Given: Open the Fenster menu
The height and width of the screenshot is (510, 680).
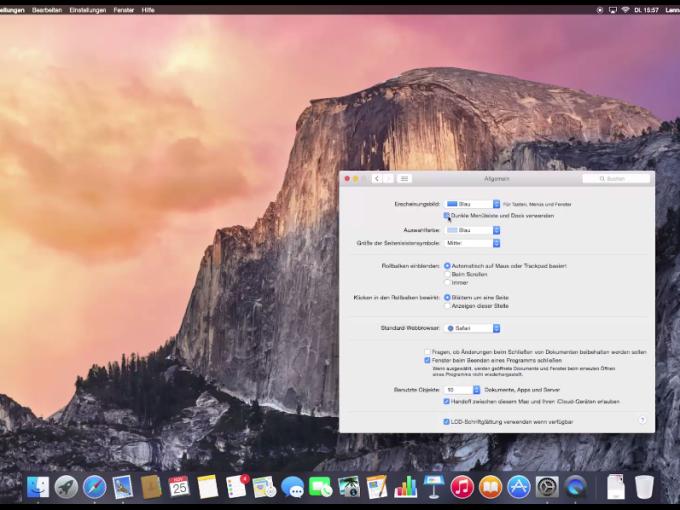Looking at the screenshot, I should 124,10.
